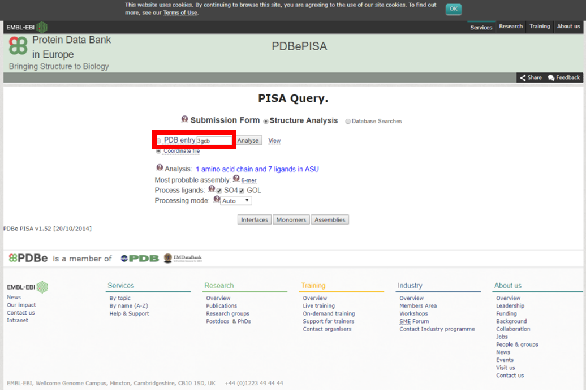Screen dimensions: 586x392
Task: Open help icon beside Submission Form
Action: 184,119
